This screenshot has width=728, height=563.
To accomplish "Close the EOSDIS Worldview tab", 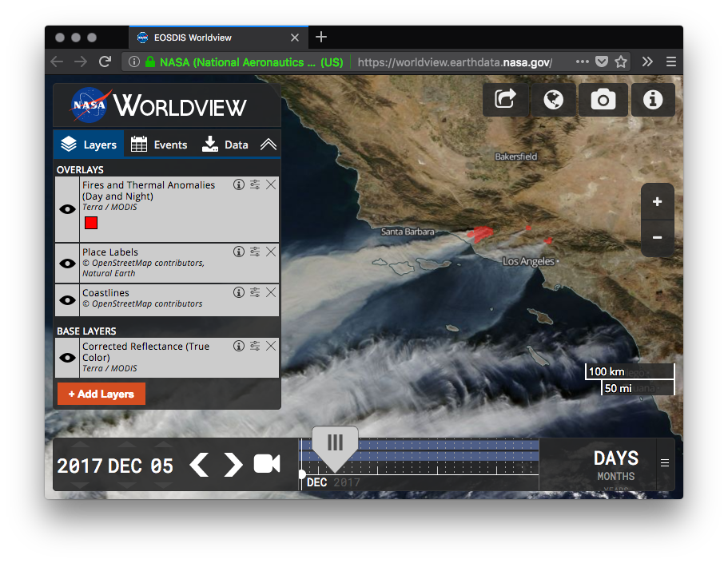I will (x=295, y=38).
